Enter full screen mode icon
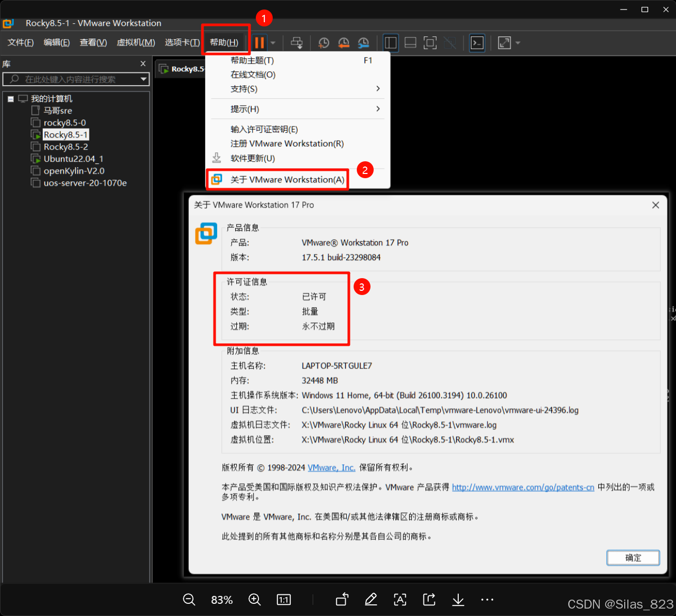 (430, 43)
